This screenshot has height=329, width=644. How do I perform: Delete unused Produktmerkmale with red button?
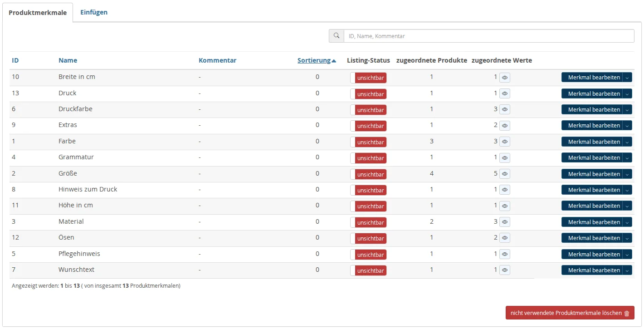[x=570, y=313]
